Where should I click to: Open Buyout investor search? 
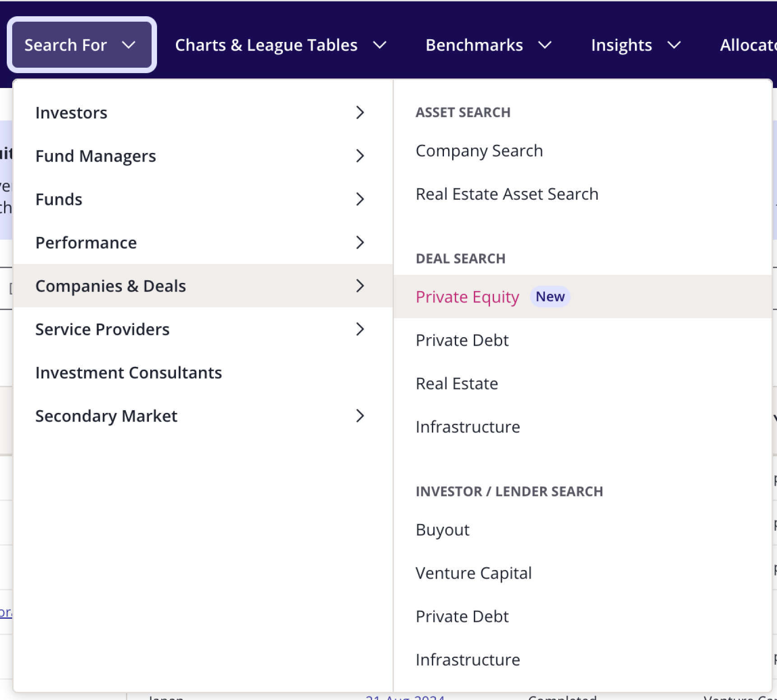pyautogui.click(x=442, y=530)
